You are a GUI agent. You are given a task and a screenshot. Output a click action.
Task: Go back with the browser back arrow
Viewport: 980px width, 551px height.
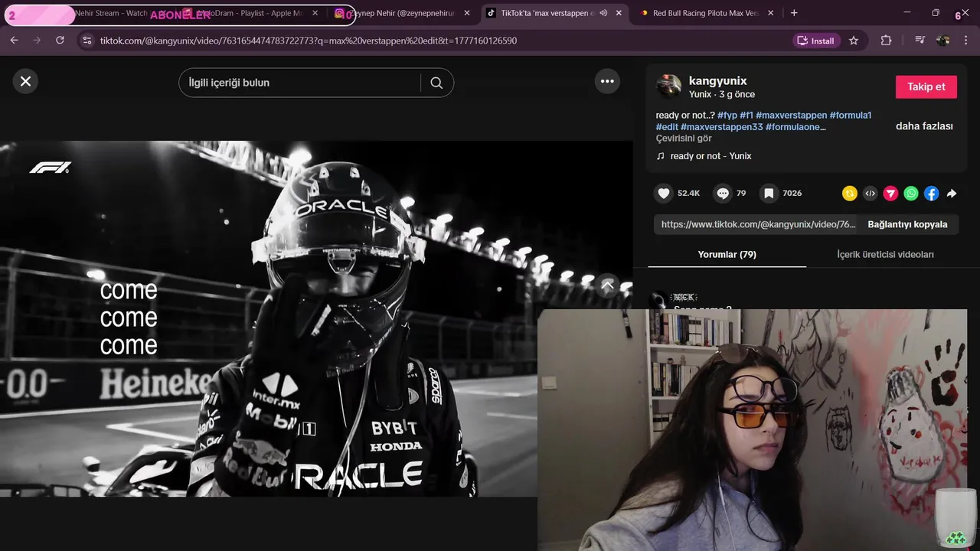pyautogui.click(x=14, y=40)
